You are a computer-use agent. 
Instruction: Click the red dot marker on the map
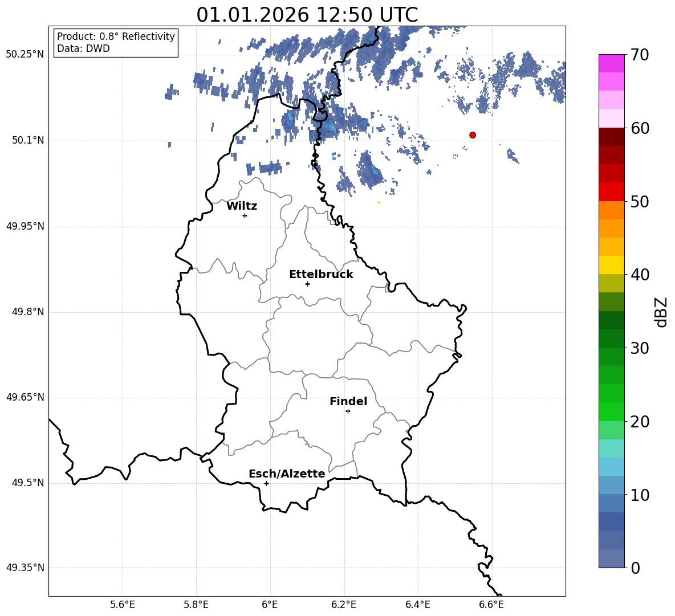tap(472, 135)
